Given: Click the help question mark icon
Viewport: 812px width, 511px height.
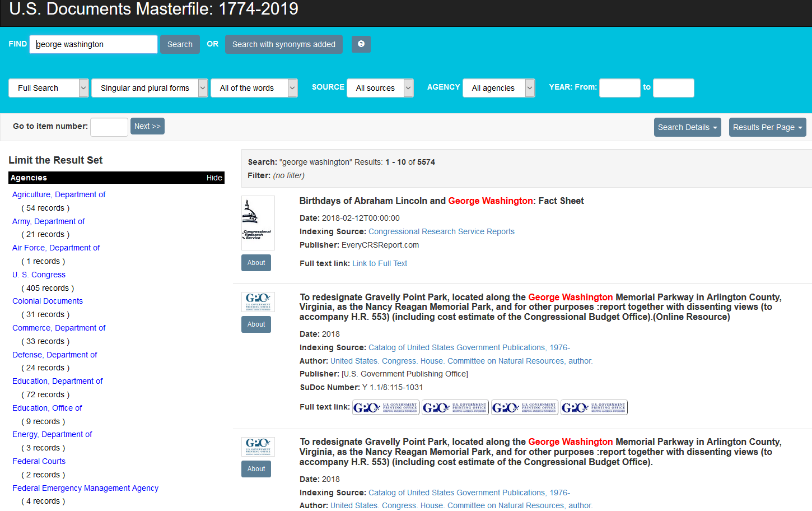Looking at the screenshot, I should pos(361,44).
